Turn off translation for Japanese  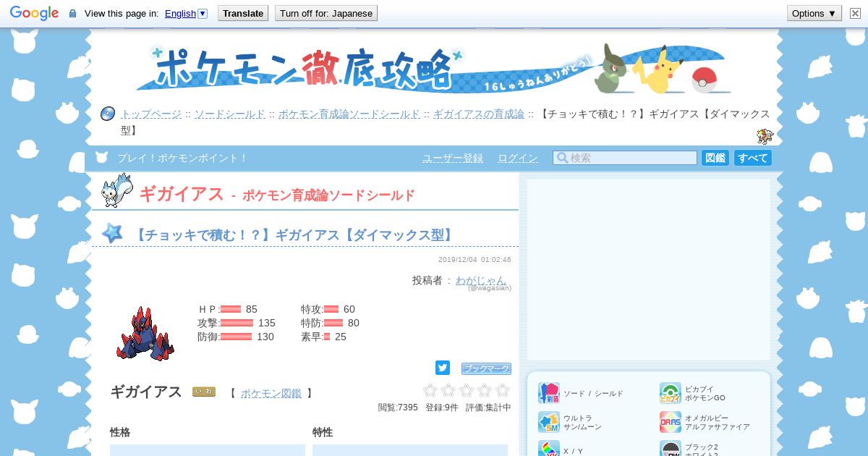326,13
